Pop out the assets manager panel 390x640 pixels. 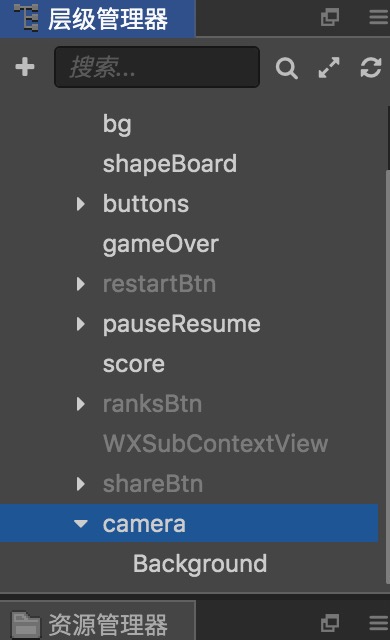(330, 623)
